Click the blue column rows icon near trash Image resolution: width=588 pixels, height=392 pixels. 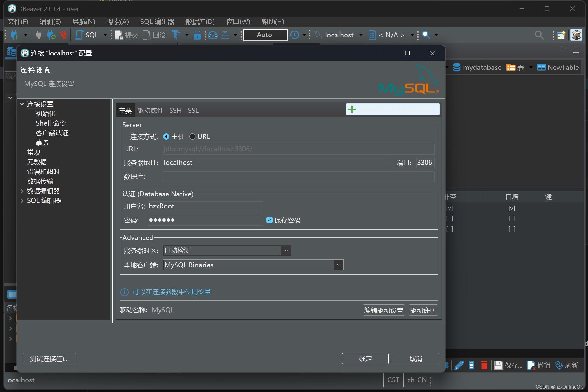pyautogui.click(x=471, y=365)
